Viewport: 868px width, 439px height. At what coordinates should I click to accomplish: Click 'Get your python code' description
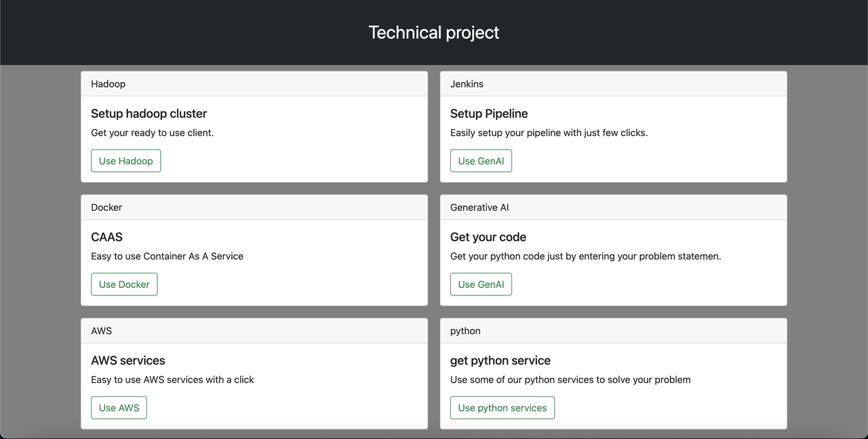coord(586,256)
